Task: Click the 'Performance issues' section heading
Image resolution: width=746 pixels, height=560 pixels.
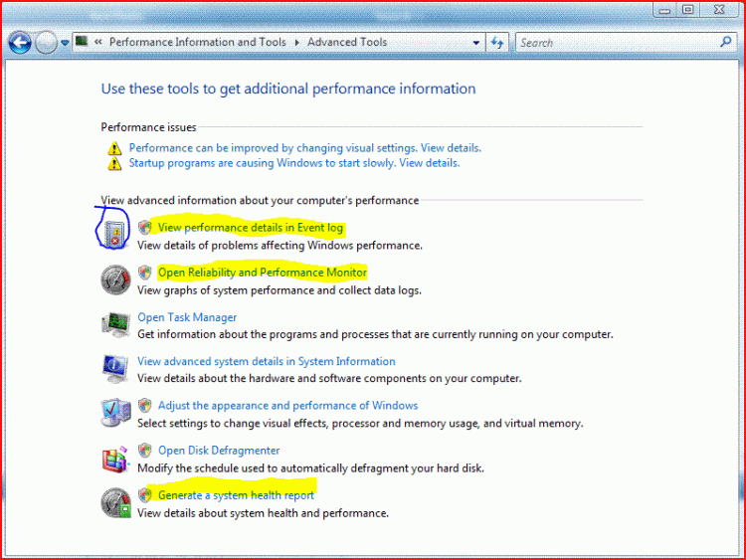Action: (x=148, y=127)
